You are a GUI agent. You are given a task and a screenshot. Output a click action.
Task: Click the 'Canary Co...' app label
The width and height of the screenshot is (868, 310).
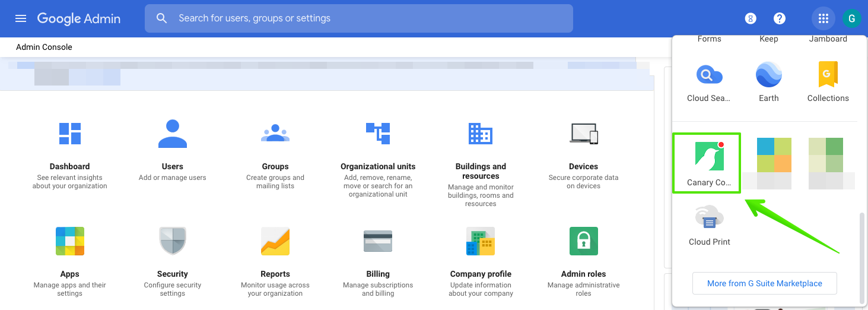pos(709,182)
